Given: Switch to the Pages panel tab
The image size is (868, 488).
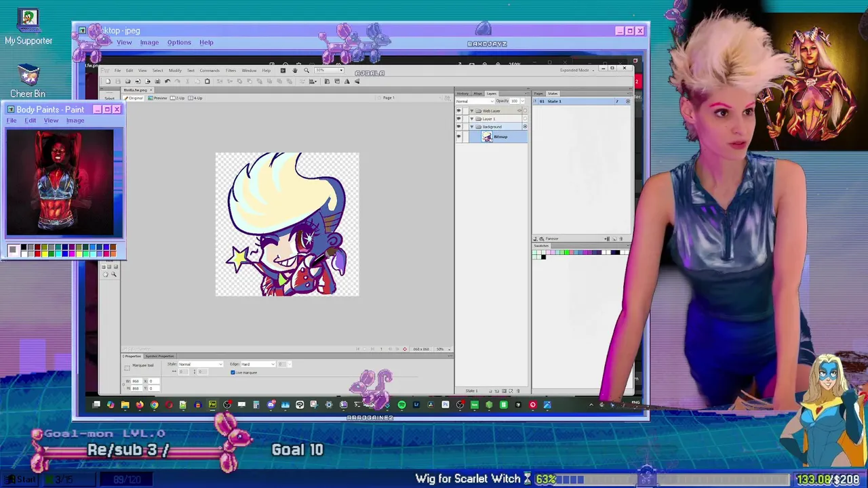Looking at the screenshot, I should coord(538,94).
